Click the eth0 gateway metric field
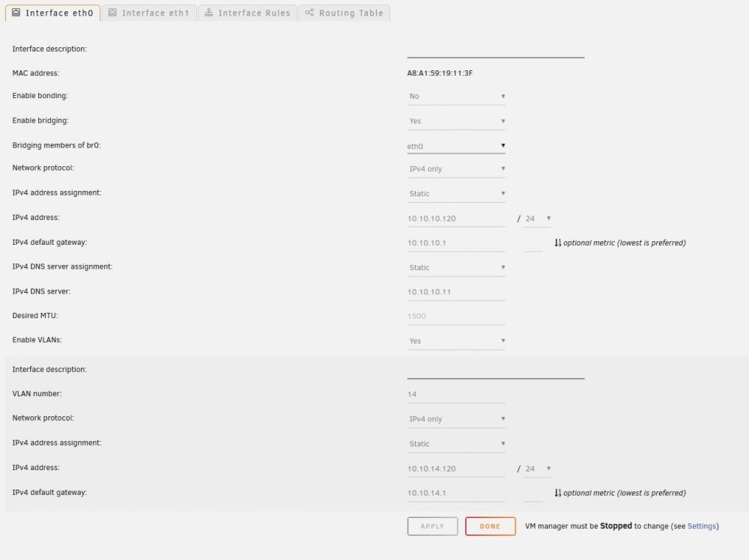This screenshot has height=560, width=749. [x=533, y=243]
